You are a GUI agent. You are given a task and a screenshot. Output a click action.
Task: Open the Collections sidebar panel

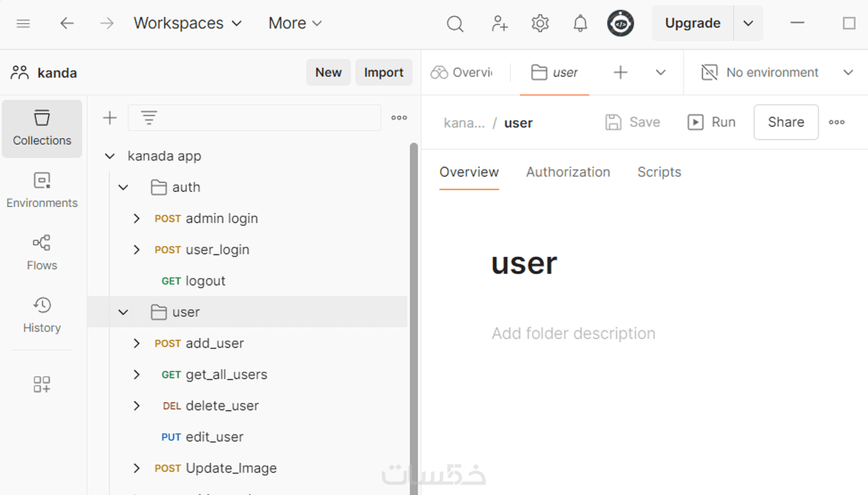pyautogui.click(x=42, y=128)
